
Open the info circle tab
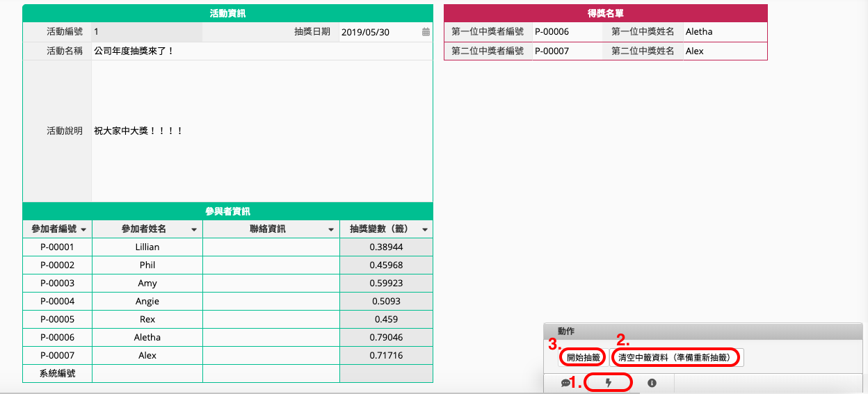pyautogui.click(x=652, y=383)
